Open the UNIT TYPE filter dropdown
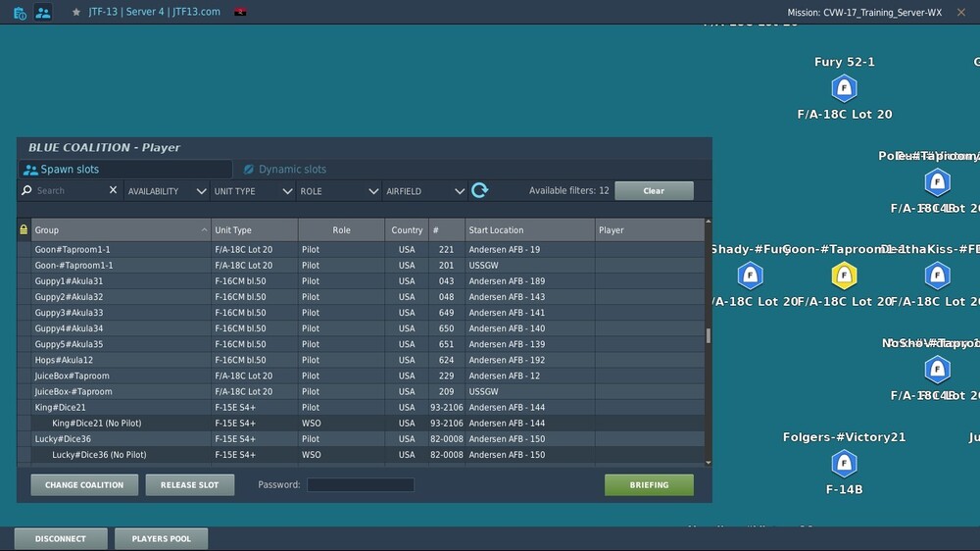 (x=253, y=191)
